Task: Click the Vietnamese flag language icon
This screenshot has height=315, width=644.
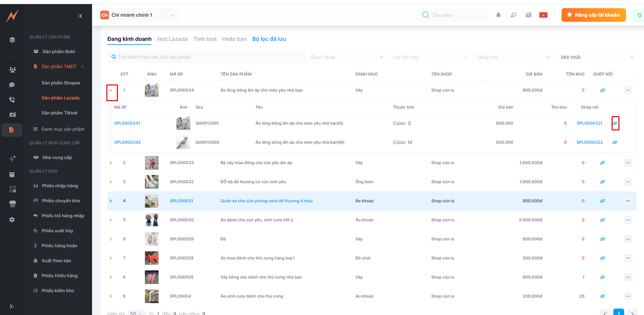Action: 543,15
